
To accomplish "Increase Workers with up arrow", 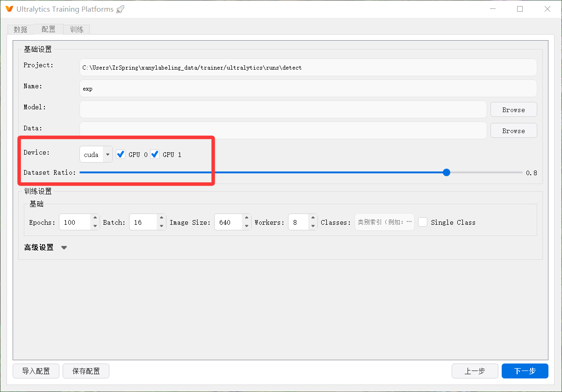I will click(313, 218).
